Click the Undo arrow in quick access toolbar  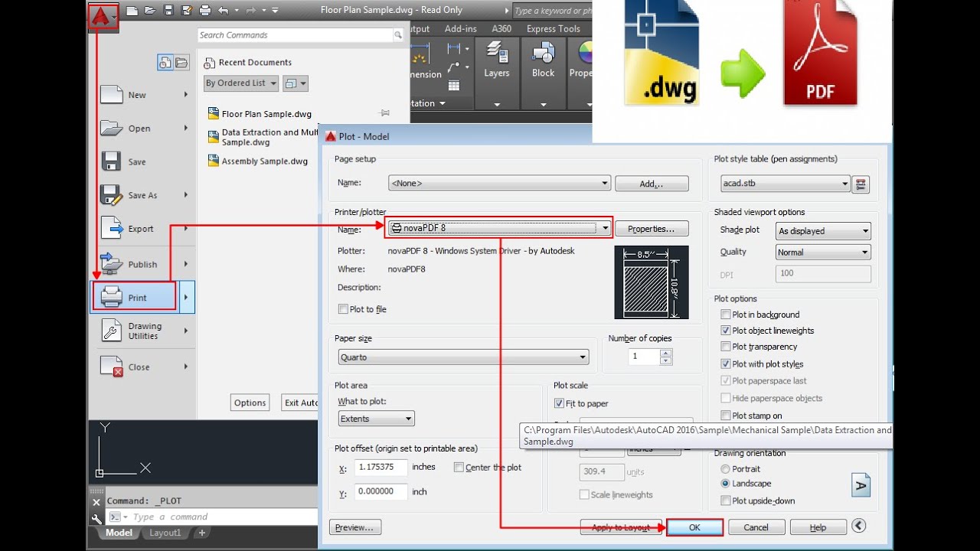(x=223, y=11)
